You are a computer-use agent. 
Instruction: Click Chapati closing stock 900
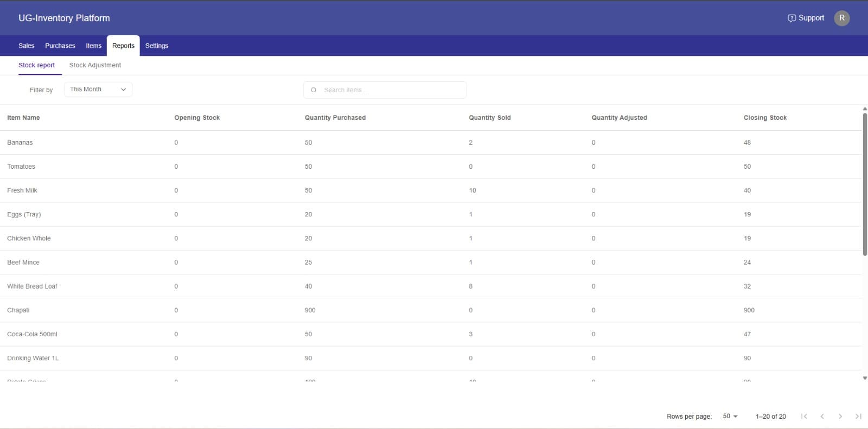tap(749, 310)
